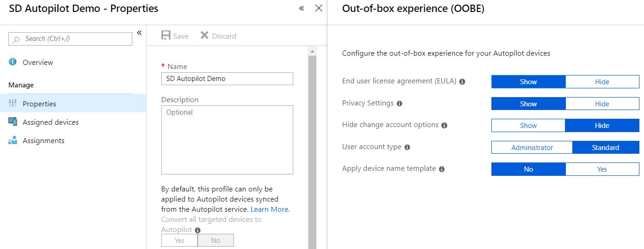Collapse the blade with double chevron in header
The height and width of the screenshot is (249, 644).
click(x=302, y=8)
